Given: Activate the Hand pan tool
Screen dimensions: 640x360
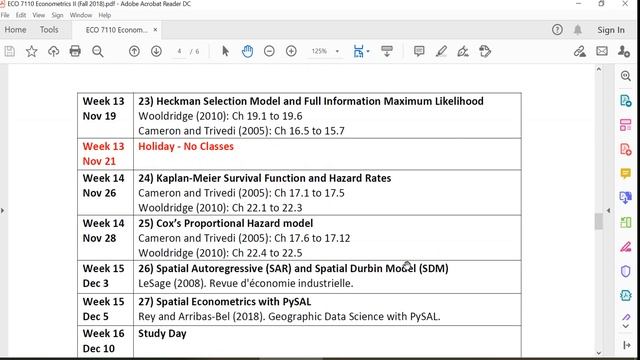Looking at the screenshot, I should [x=247, y=51].
